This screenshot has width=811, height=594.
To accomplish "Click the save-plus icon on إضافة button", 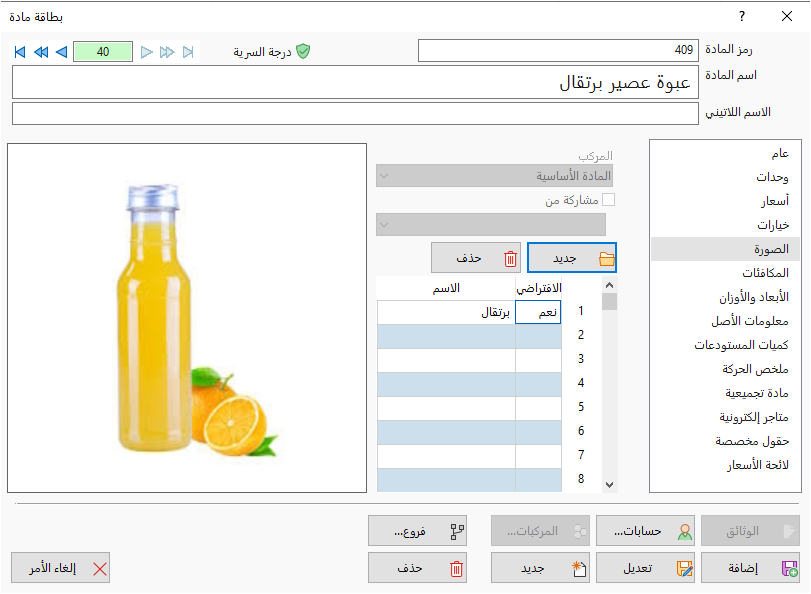I will [789, 569].
